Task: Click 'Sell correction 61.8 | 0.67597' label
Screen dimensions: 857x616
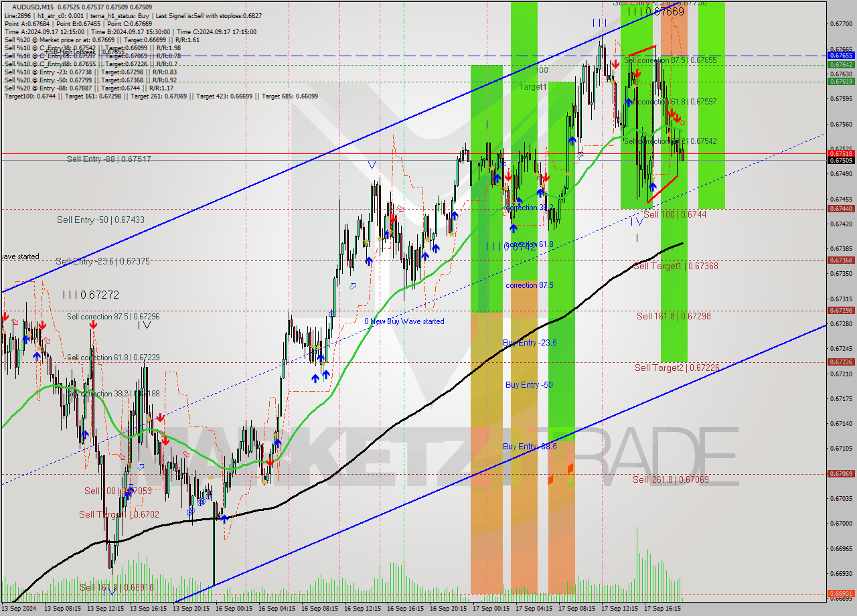Action: tap(670, 102)
